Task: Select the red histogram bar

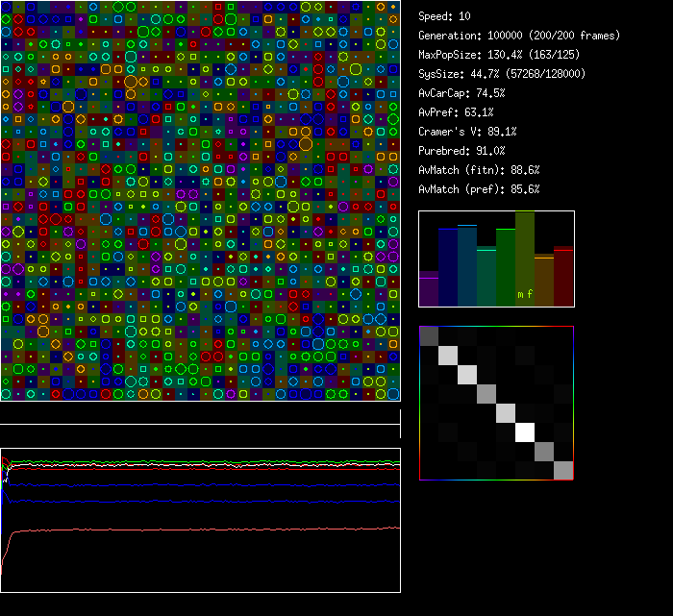Action: (x=563, y=277)
